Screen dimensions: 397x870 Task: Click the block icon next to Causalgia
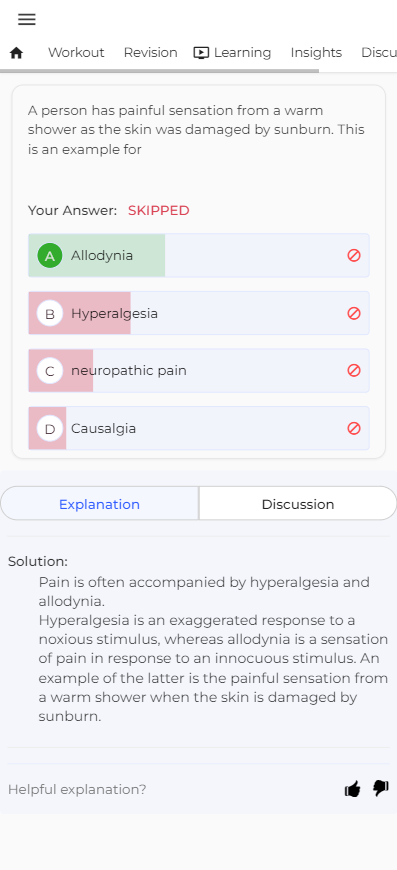pyautogui.click(x=354, y=428)
